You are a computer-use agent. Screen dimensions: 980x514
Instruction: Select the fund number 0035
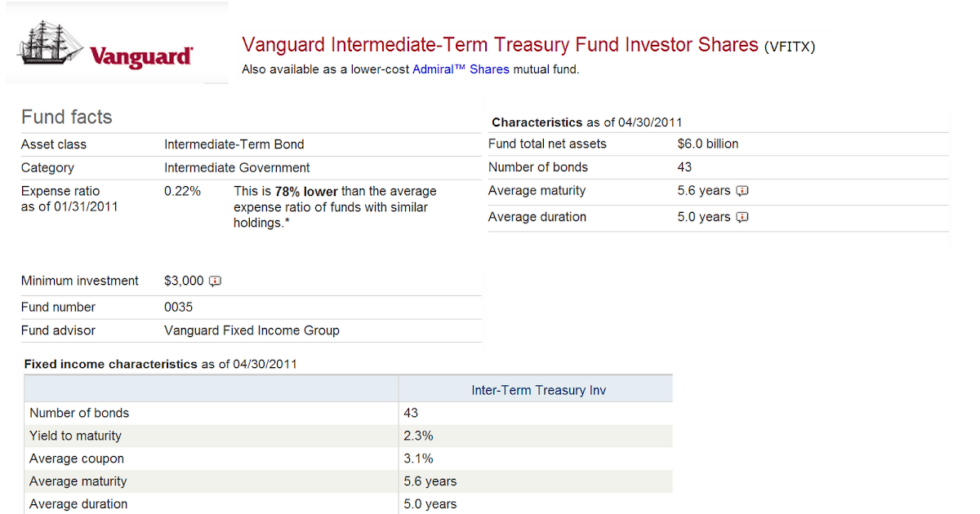click(x=179, y=307)
